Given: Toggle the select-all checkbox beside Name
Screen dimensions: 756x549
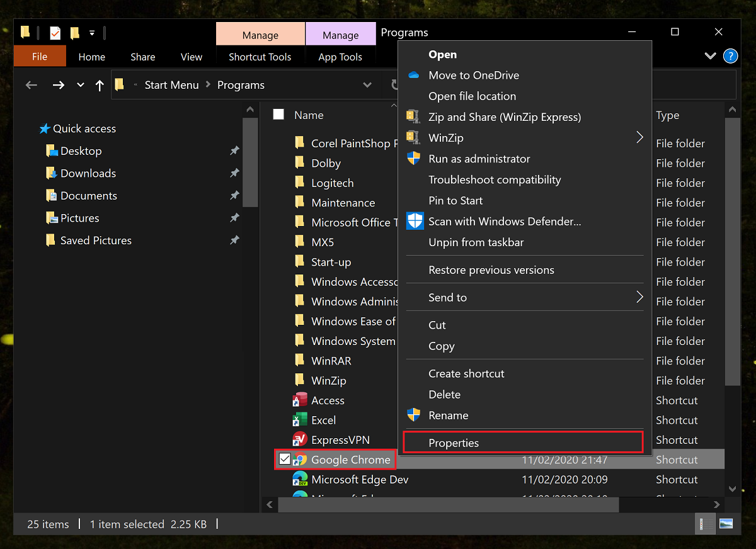Looking at the screenshot, I should (x=278, y=115).
